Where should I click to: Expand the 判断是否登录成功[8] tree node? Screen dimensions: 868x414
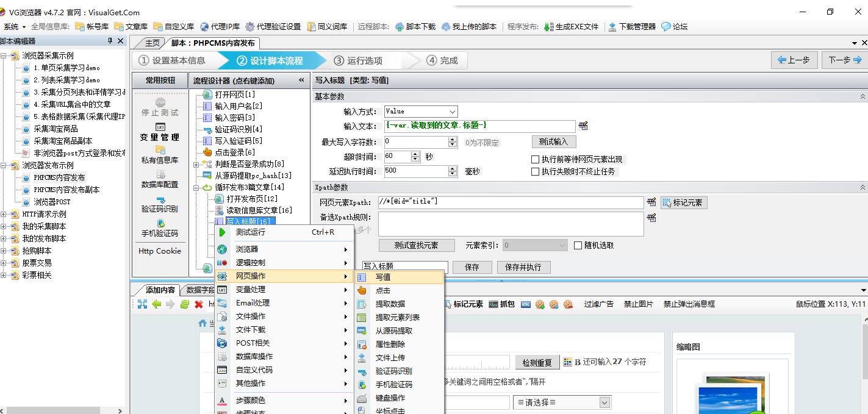coord(196,164)
